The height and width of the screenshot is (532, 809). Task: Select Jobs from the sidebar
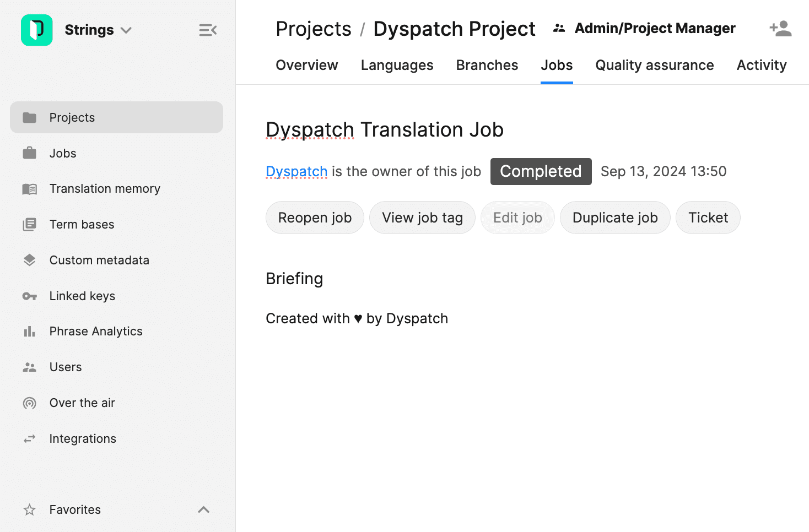(62, 153)
